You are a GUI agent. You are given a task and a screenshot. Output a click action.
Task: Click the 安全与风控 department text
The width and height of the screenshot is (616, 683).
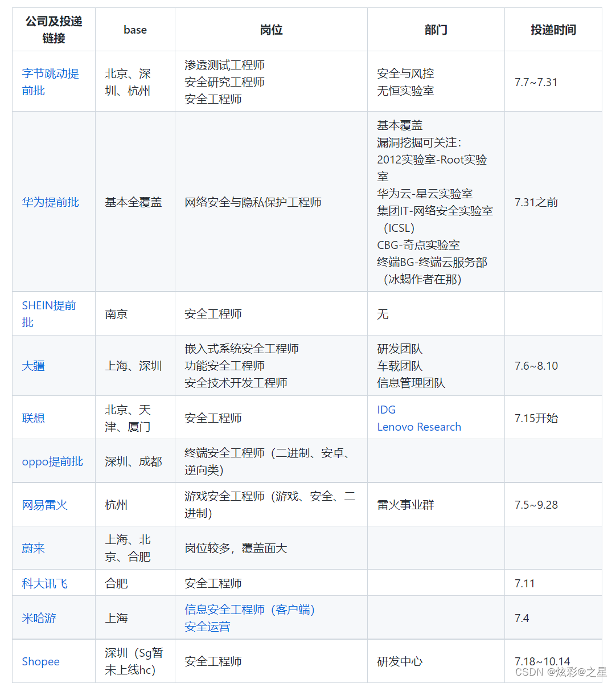point(405,73)
